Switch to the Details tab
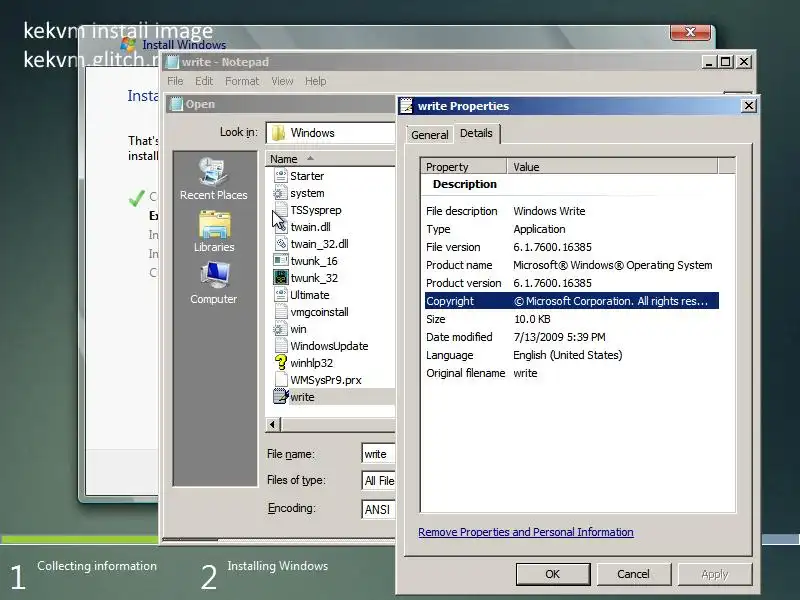Image resolution: width=800 pixels, height=600 pixels. pos(477,133)
